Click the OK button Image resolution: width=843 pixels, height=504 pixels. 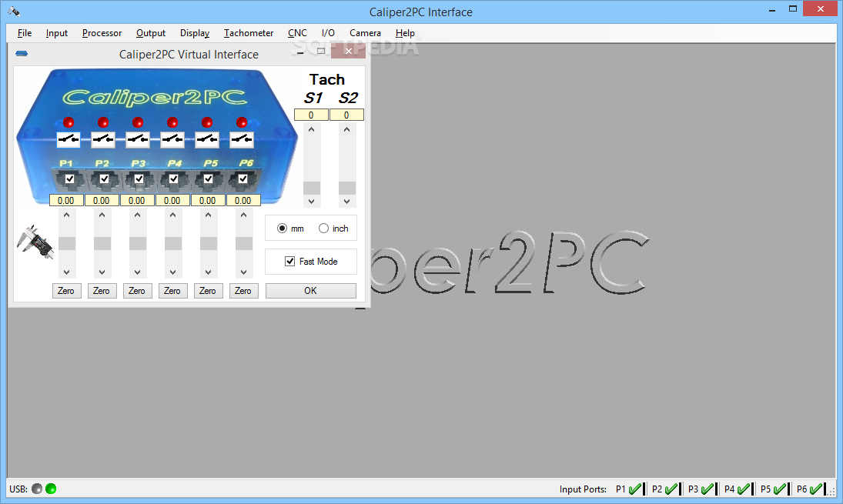click(311, 291)
